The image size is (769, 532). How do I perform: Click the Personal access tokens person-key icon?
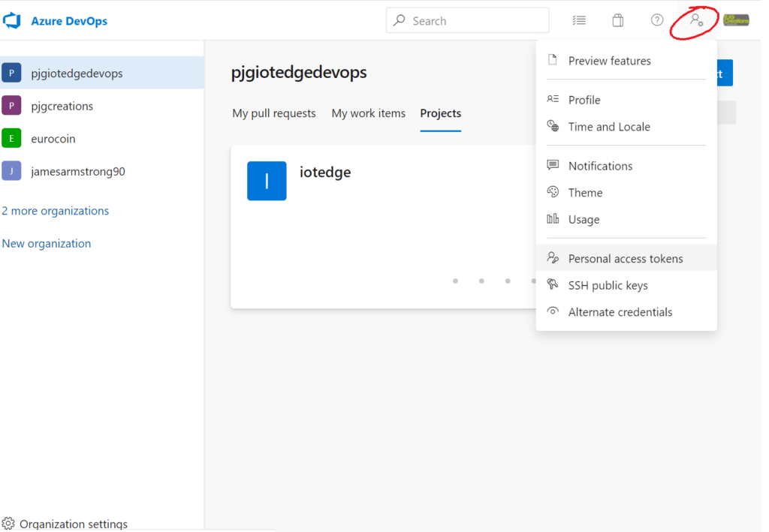(553, 257)
